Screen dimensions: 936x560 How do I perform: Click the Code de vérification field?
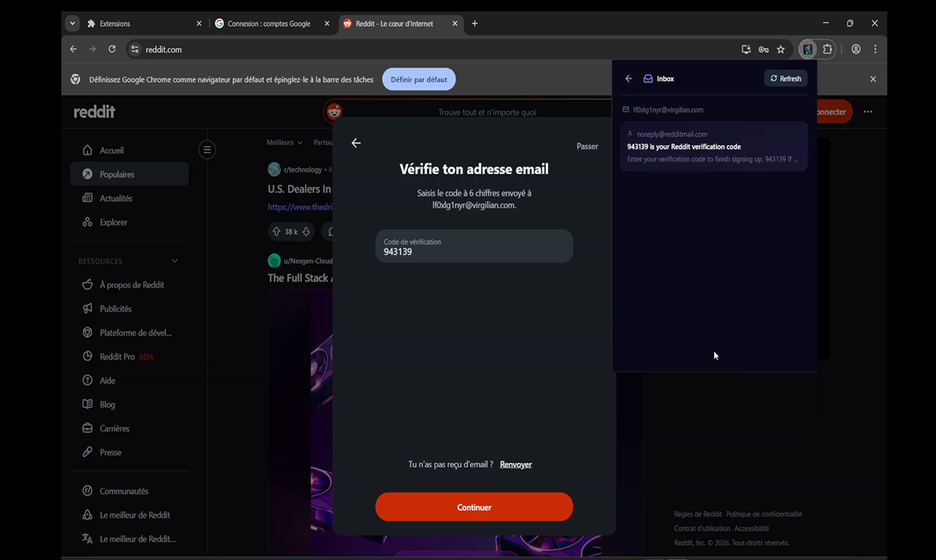point(474,246)
